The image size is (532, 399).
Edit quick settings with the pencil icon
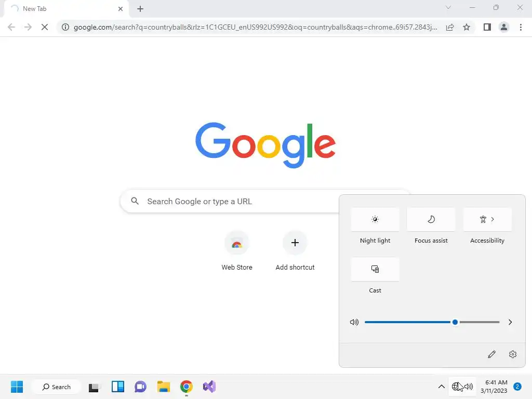coord(491,354)
